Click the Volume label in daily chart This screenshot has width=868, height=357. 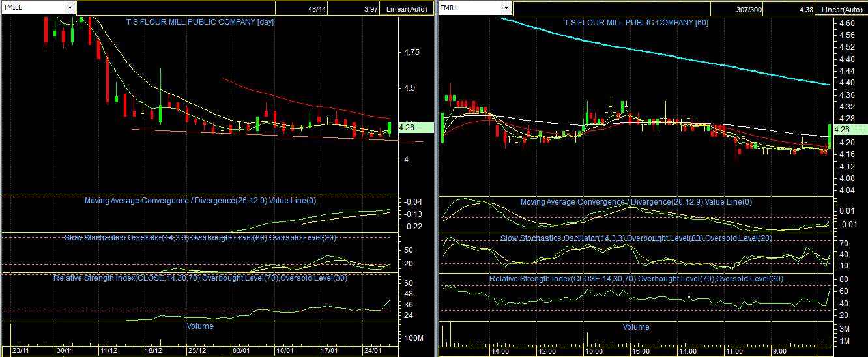pyautogui.click(x=200, y=326)
